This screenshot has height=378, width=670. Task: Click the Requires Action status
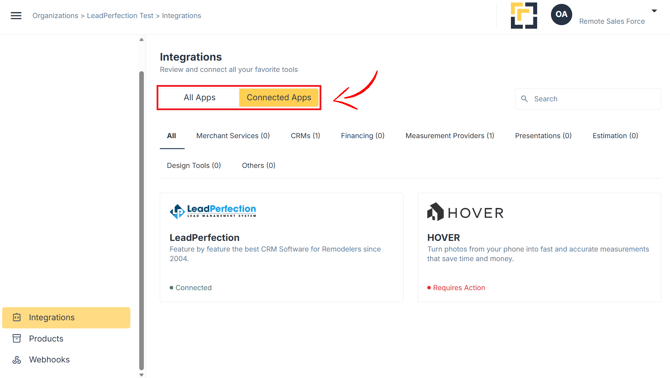click(456, 288)
